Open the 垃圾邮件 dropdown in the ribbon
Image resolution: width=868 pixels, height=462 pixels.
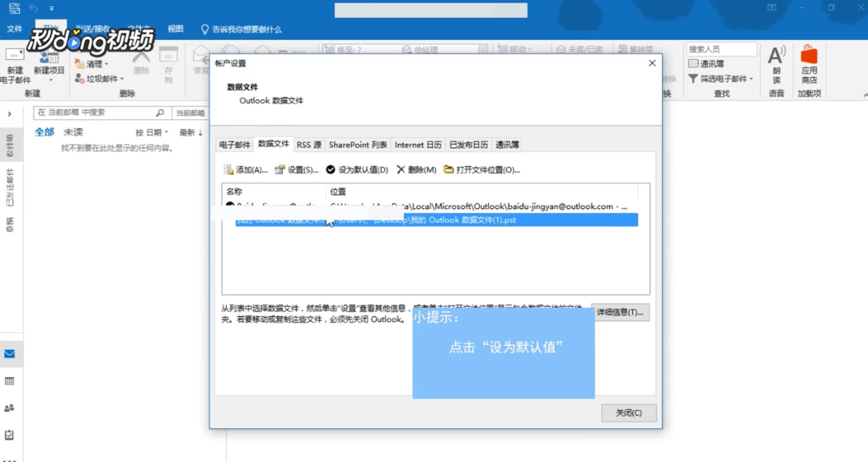coord(99,78)
